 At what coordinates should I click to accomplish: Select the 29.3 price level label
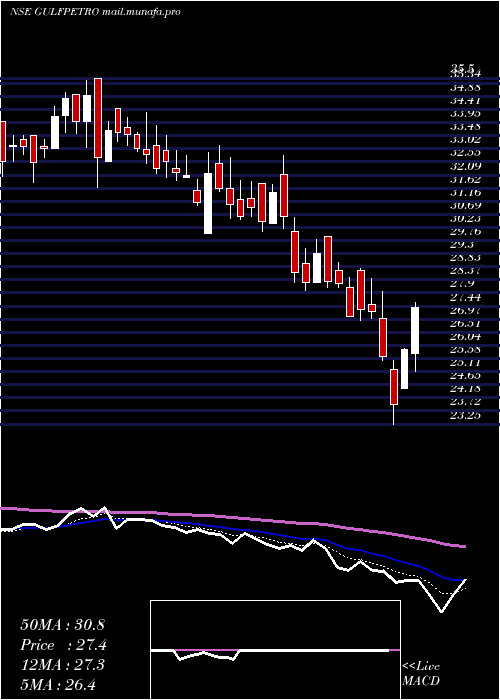pyautogui.click(x=464, y=245)
